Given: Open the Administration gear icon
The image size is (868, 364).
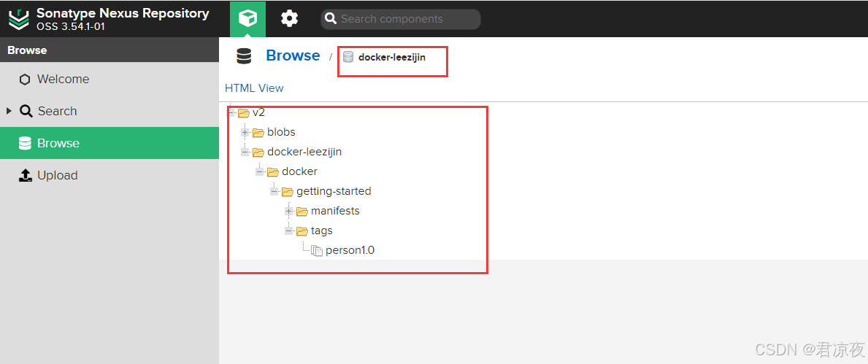Looking at the screenshot, I should click(290, 19).
